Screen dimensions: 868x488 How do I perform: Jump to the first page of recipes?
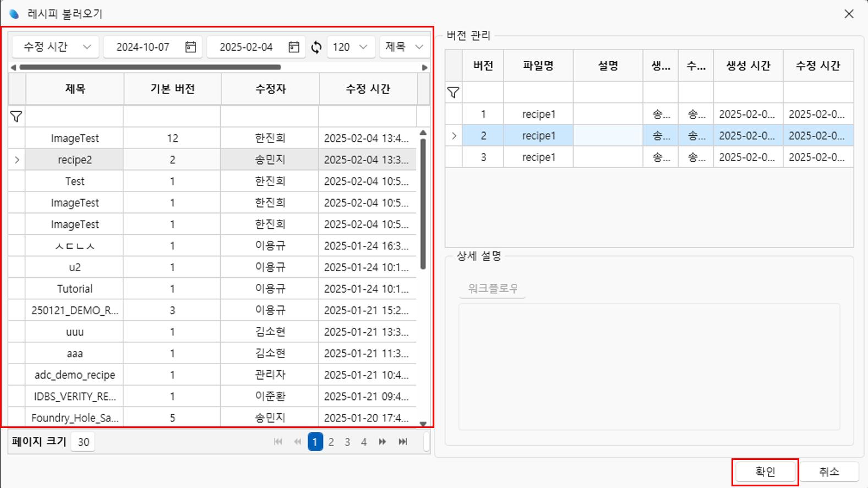(x=278, y=442)
